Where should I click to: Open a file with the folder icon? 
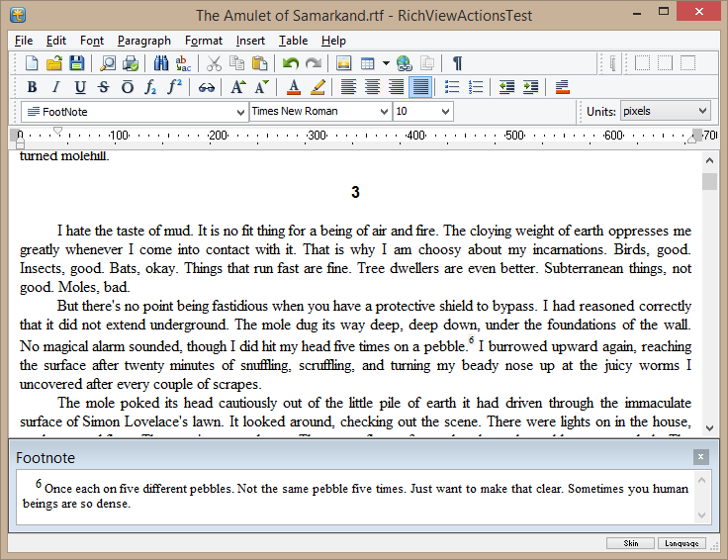(54, 63)
